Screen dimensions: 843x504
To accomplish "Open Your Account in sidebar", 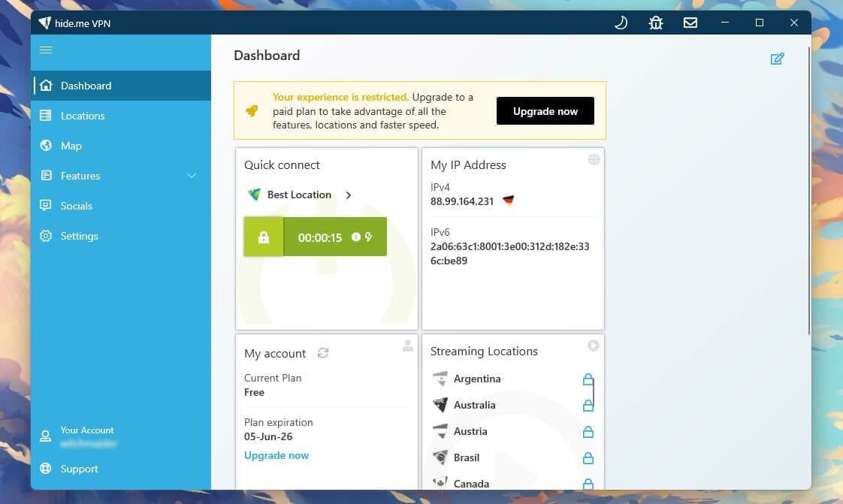I will [121, 436].
